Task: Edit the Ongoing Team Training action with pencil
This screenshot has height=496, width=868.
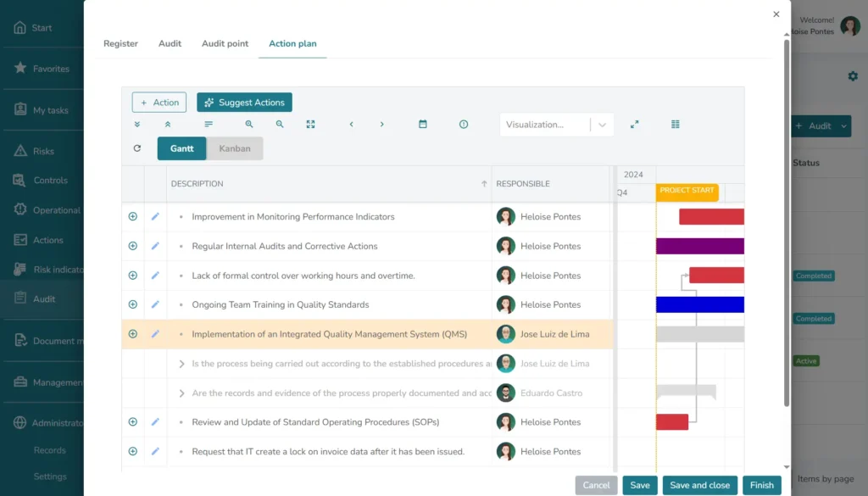Action: tap(155, 304)
